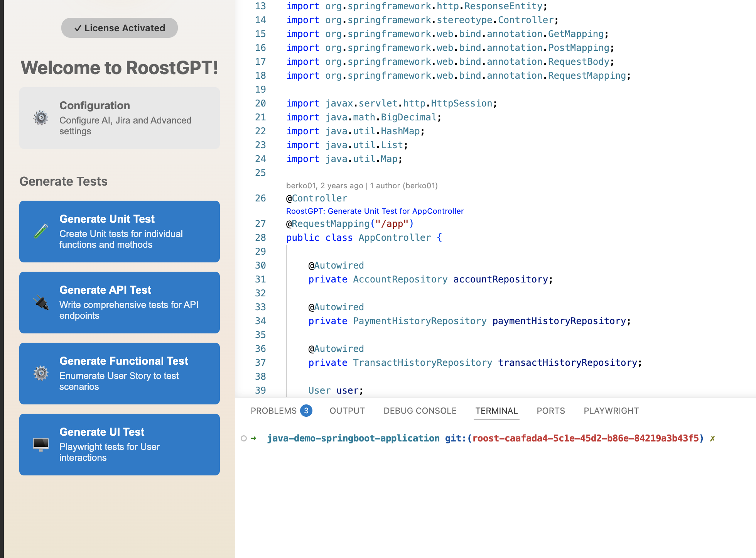756x558 pixels.
Task: Click the Generate UI Test button
Action: pos(119,444)
